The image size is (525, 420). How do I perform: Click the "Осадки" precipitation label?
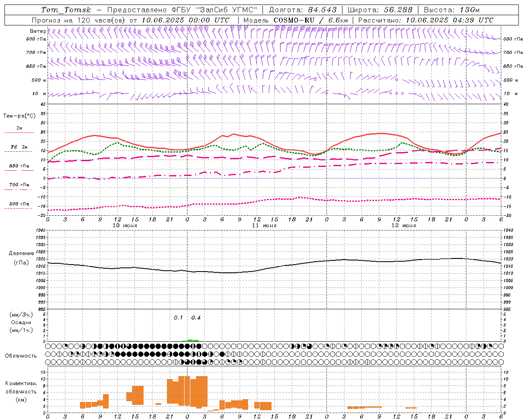point(21,322)
